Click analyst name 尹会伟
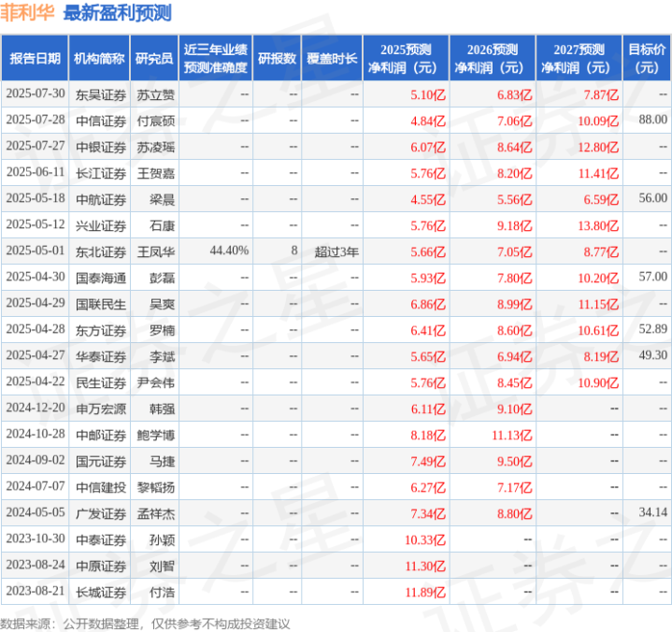Image resolution: width=672 pixels, height=632 pixels. tap(155, 382)
